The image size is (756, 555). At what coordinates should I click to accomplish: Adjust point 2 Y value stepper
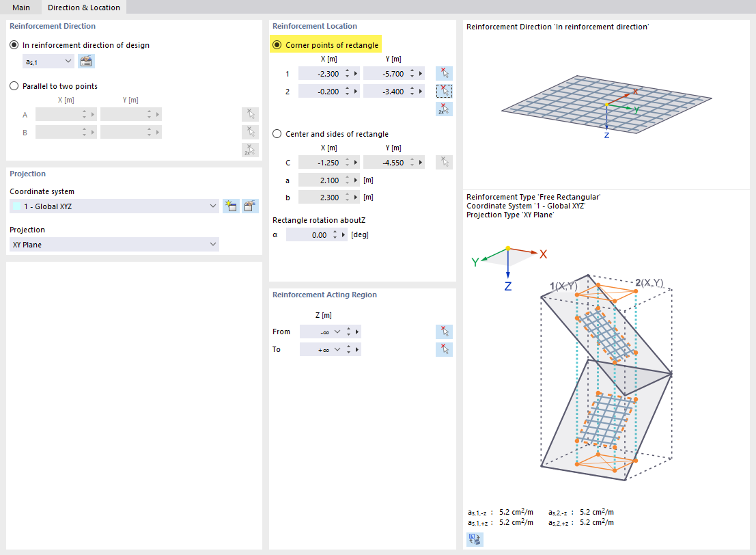tap(412, 91)
